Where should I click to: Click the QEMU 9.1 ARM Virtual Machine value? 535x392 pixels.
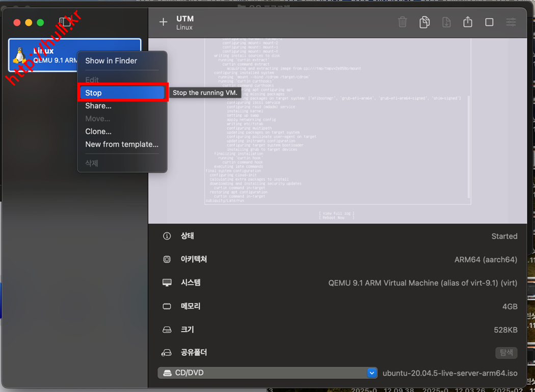click(423, 283)
